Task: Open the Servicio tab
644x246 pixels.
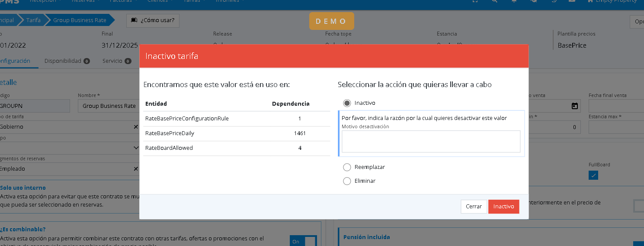Action: tap(112, 61)
